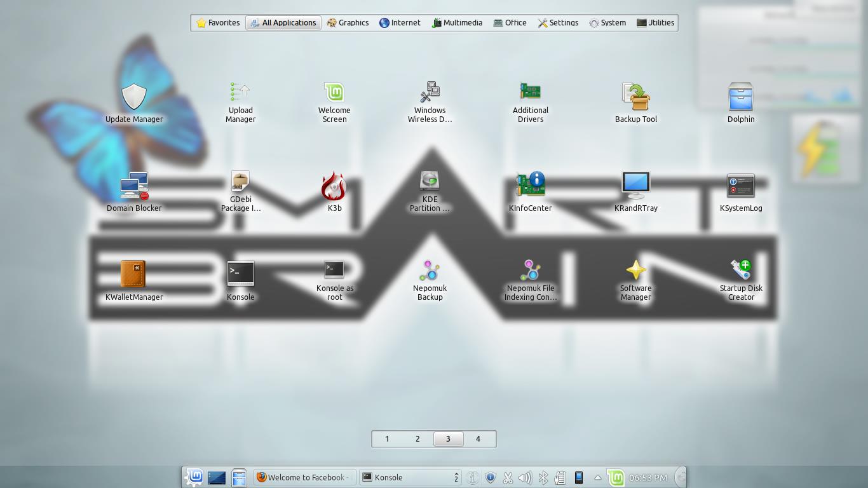Switch to the System category
The width and height of the screenshot is (868, 488).
[x=607, y=23]
